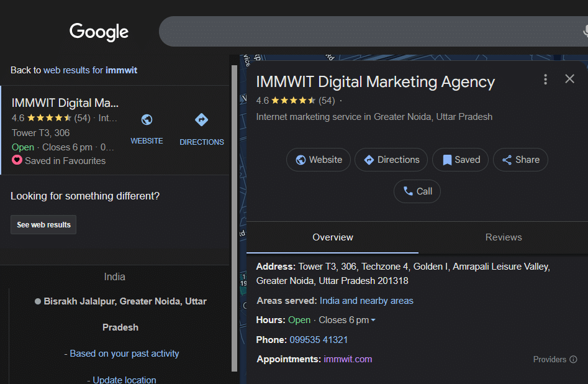Click the directions arrow icon in listing
This screenshot has height=384, width=588.
point(201,120)
